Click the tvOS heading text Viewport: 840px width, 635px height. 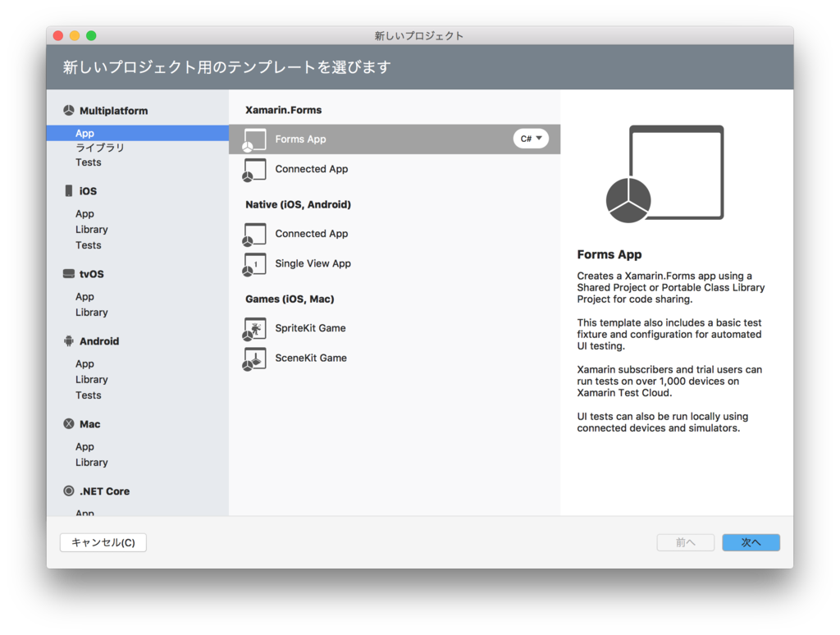(x=92, y=274)
